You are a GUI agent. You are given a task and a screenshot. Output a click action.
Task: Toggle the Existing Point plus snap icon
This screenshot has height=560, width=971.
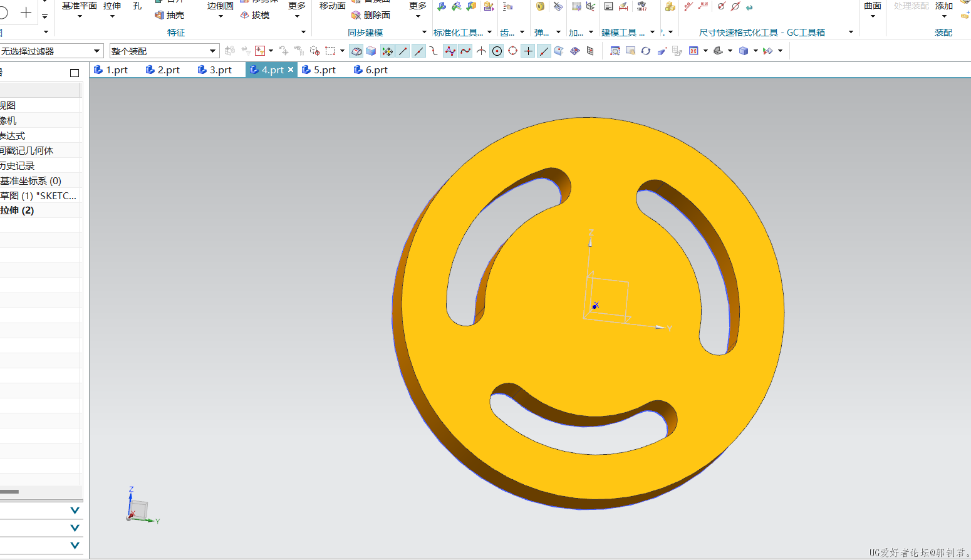tap(529, 51)
